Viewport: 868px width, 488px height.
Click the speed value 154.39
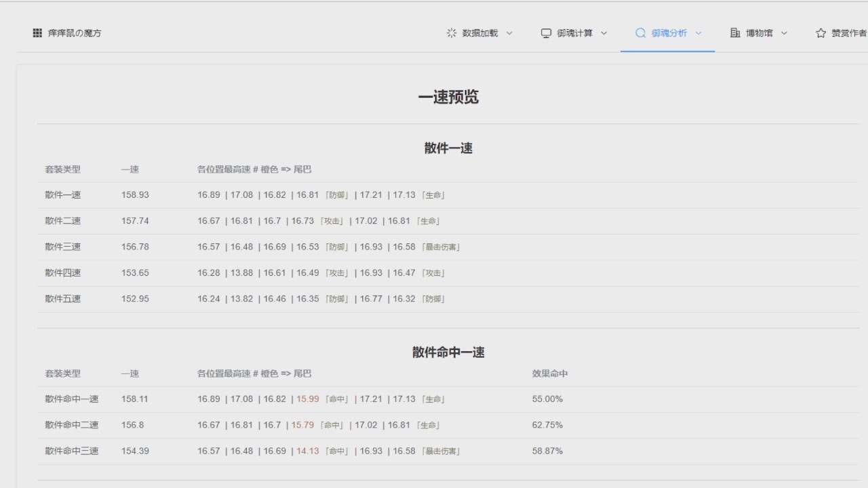tap(135, 451)
